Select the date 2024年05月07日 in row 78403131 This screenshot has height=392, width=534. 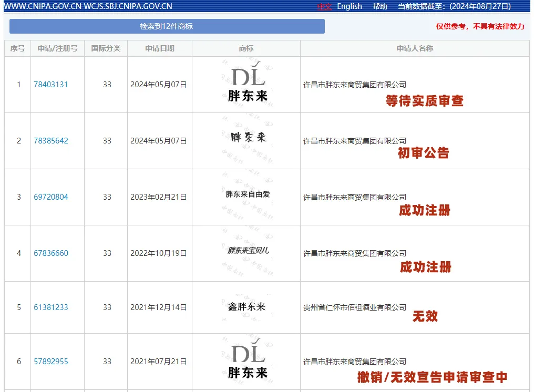[158, 85]
